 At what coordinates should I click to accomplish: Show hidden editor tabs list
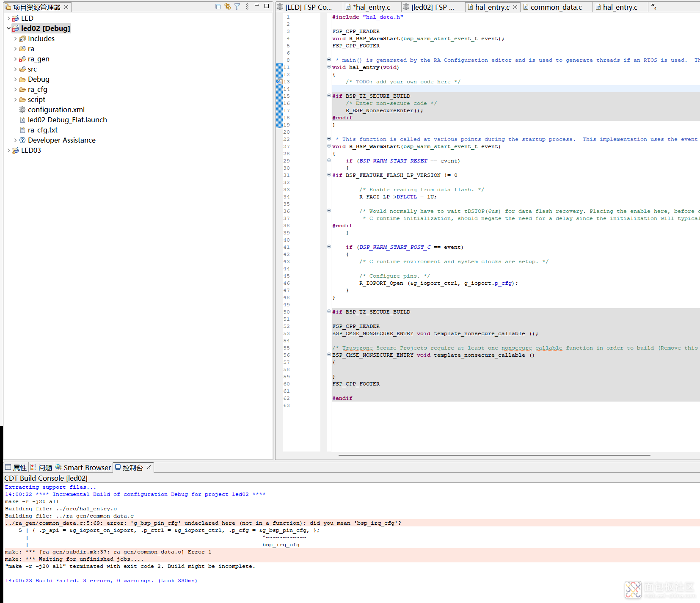(x=654, y=6)
